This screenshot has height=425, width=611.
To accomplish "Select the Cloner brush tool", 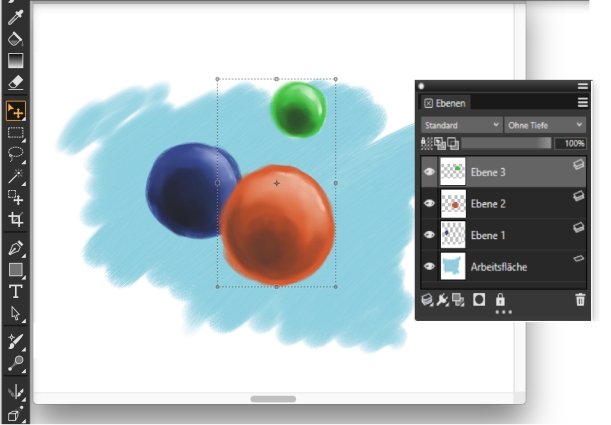I will pos(16,341).
